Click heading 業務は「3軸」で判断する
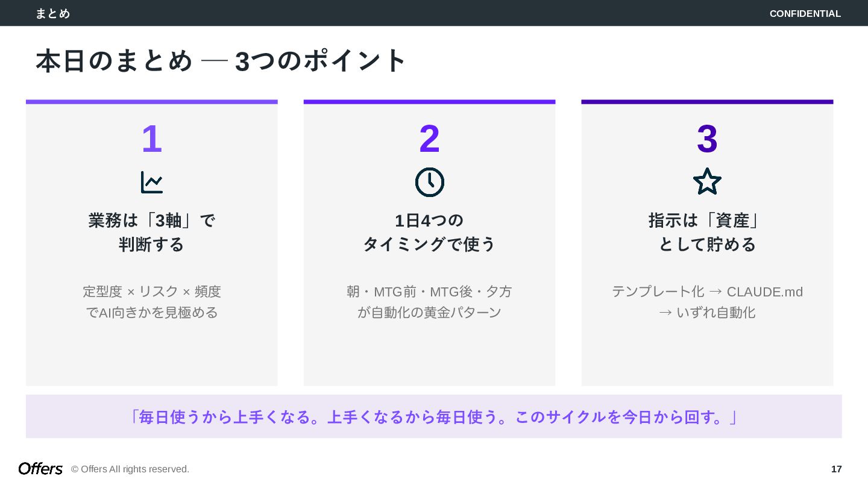The width and height of the screenshot is (868, 488). 152,233
